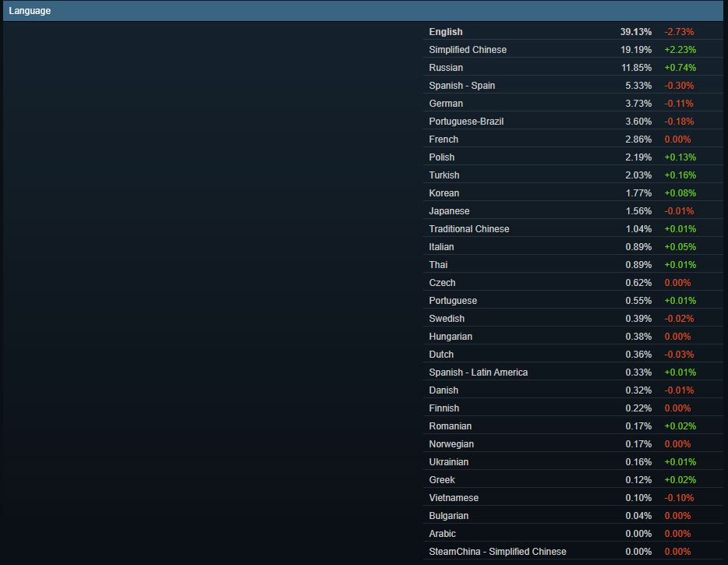The image size is (728, 565).
Task: Click SteamChina - Simplified Chinese entry
Action: (573, 552)
